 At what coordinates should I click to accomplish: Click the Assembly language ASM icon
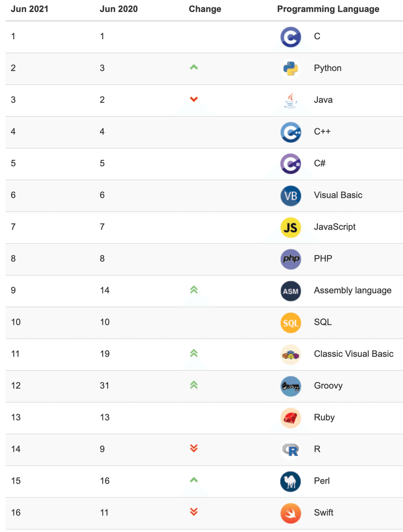[x=291, y=290]
